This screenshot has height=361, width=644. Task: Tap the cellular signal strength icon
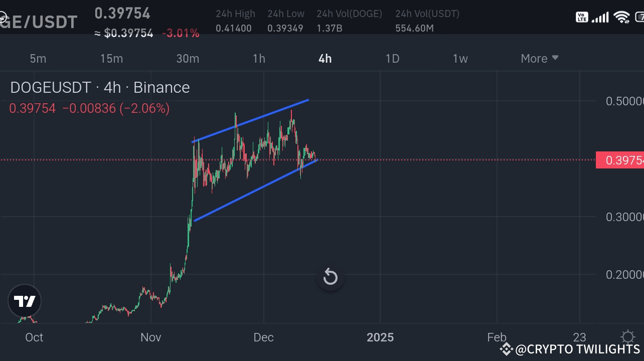(x=601, y=18)
